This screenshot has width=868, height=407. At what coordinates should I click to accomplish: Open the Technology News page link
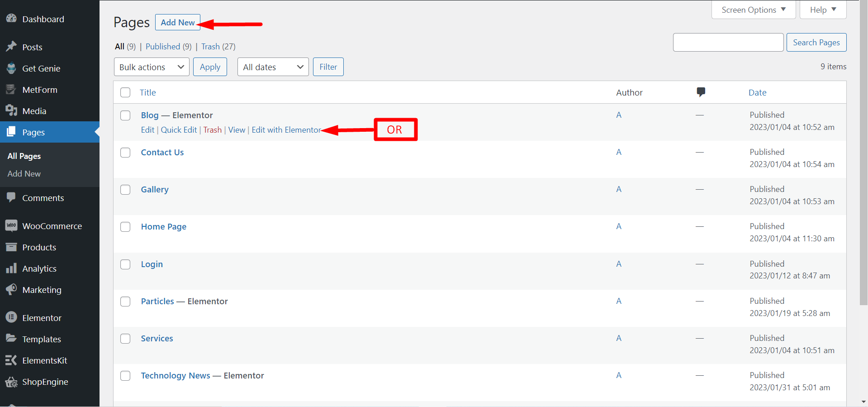point(175,376)
